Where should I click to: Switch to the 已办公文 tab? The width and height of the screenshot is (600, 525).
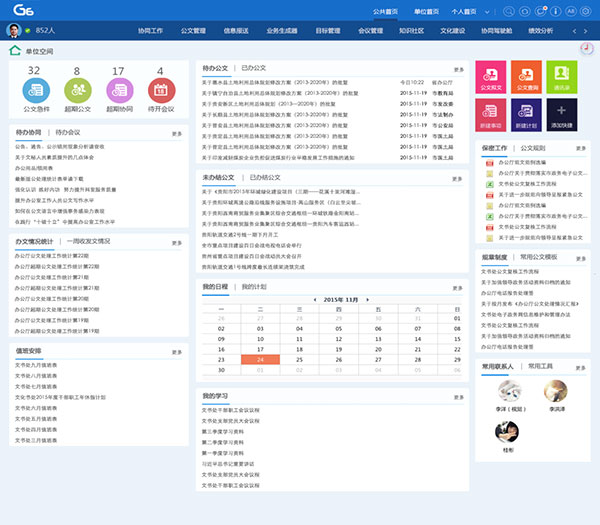254,68
